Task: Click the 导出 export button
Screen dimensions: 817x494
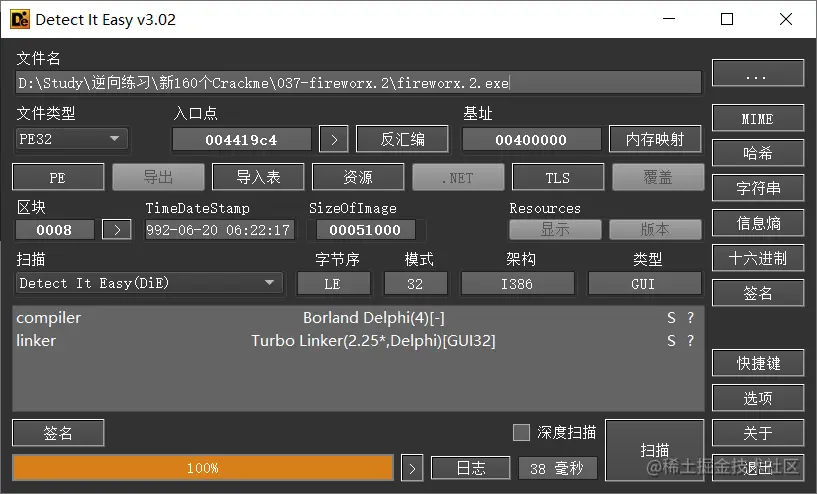Action: (158, 177)
